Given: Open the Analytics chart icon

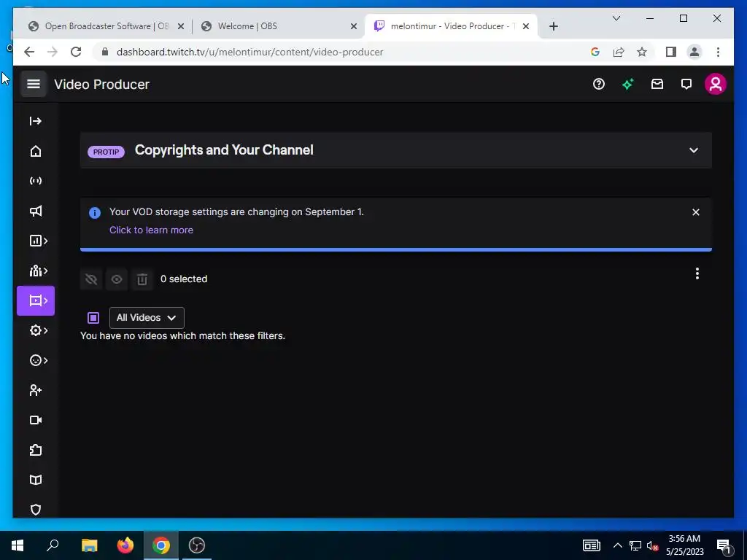Looking at the screenshot, I should [x=39, y=241].
